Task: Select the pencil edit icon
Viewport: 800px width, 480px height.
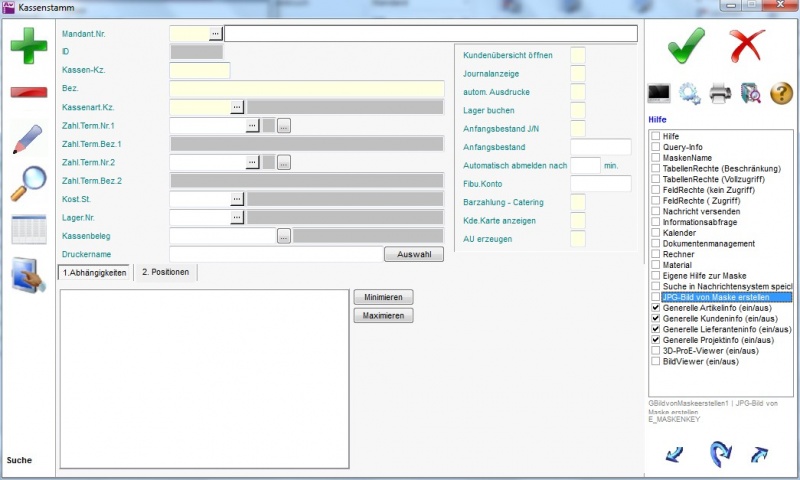Action: [x=28, y=138]
